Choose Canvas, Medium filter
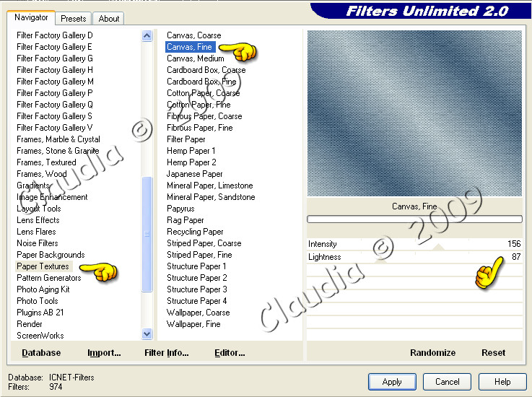Viewport: 532px width, 397px height. click(196, 58)
